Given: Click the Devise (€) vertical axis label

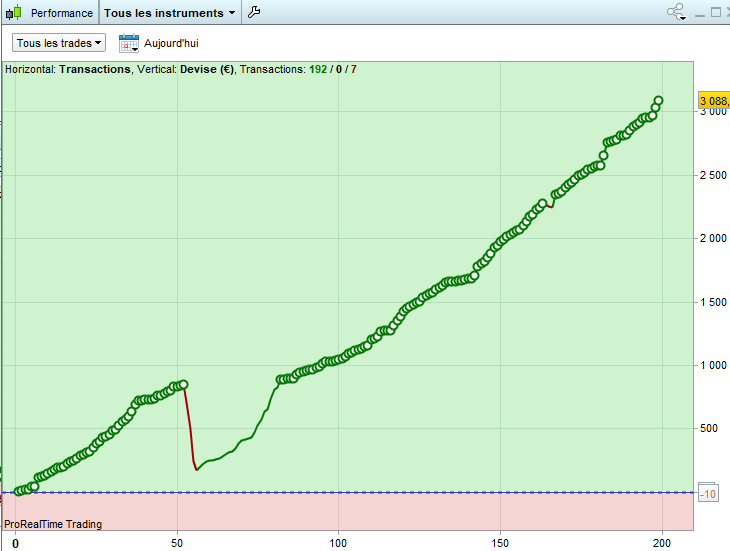Looking at the screenshot, I should (x=207, y=69).
